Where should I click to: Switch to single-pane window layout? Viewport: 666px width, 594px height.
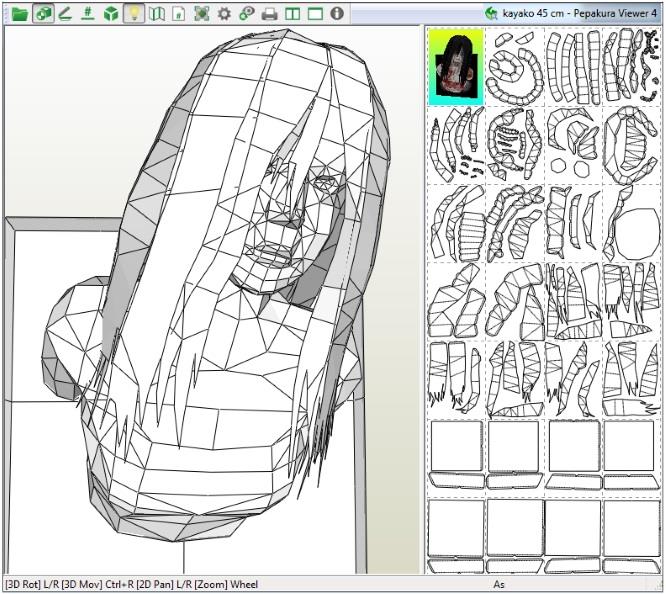pos(315,14)
